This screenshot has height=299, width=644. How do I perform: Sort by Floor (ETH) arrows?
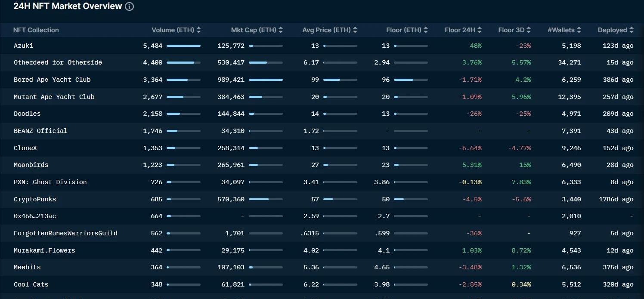[426, 30]
